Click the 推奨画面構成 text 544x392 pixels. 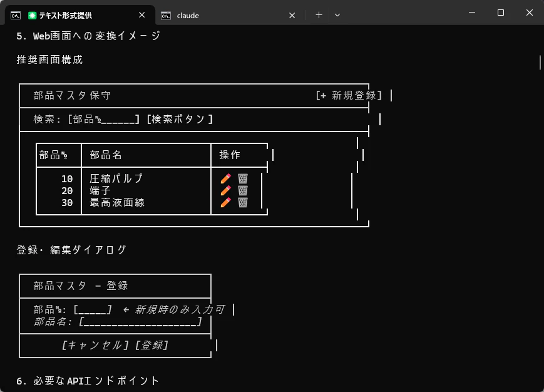click(x=49, y=59)
